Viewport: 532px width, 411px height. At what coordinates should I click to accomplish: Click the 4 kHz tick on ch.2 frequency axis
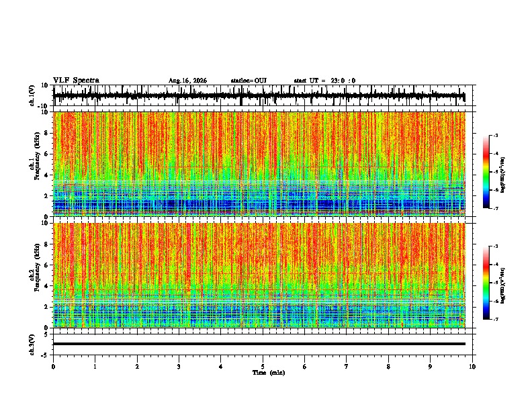(46, 286)
